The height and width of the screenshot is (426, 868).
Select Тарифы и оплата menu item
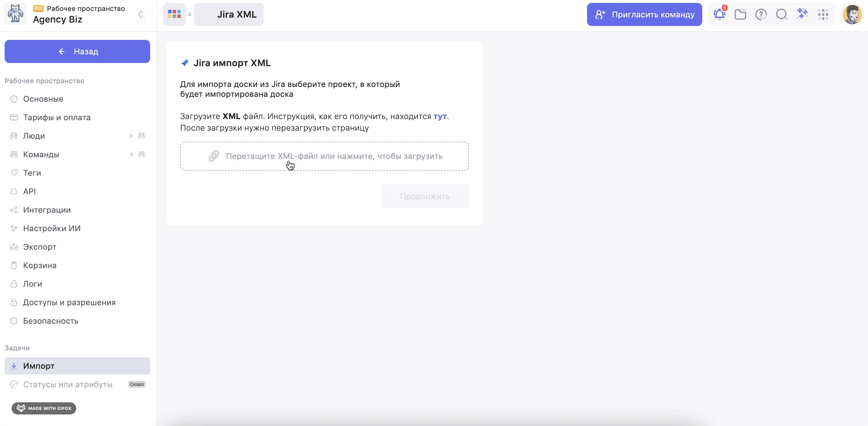[x=57, y=117]
